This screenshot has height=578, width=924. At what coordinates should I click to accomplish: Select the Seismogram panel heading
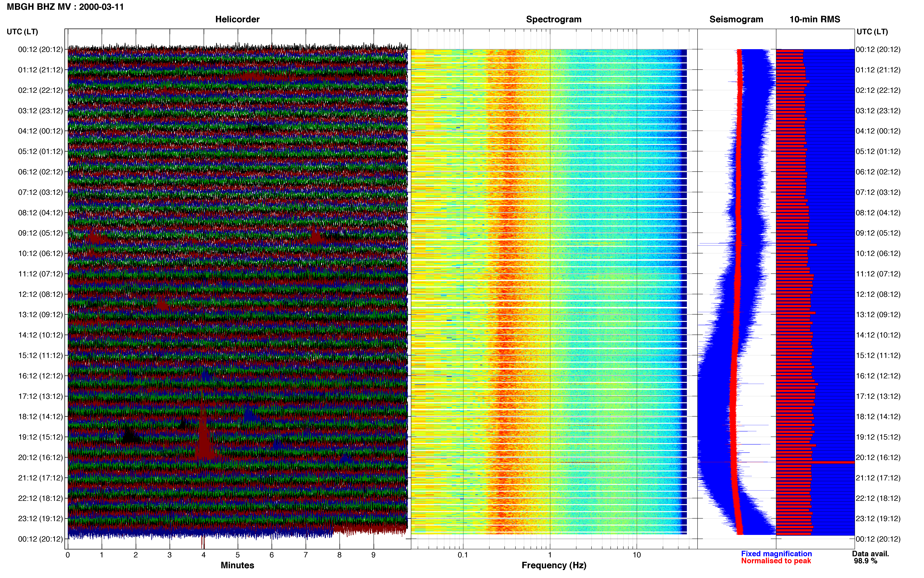736,20
